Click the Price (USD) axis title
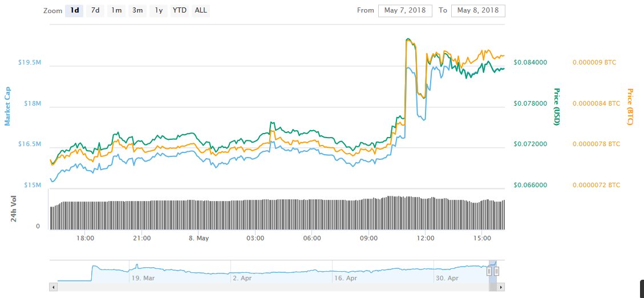The image size is (644, 298). click(x=557, y=106)
